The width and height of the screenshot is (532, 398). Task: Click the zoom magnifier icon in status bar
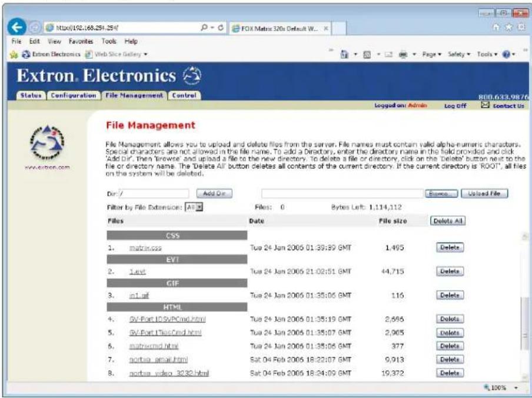click(487, 387)
